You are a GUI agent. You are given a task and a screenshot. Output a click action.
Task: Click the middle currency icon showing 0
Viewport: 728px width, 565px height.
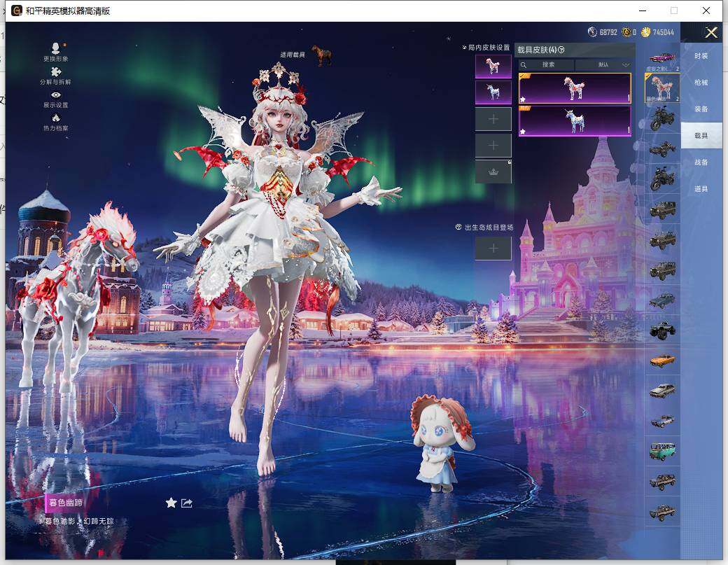coord(626,32)
